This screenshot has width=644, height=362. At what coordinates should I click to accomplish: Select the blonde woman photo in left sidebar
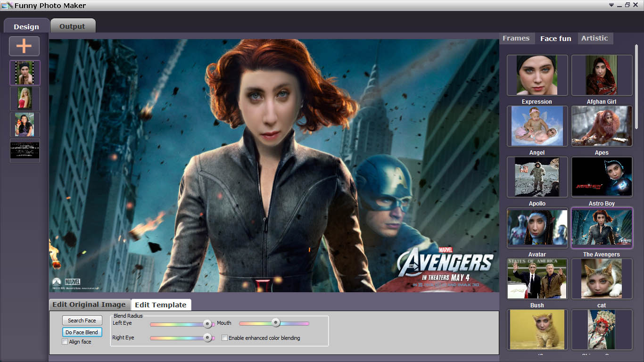coord(25,99)
